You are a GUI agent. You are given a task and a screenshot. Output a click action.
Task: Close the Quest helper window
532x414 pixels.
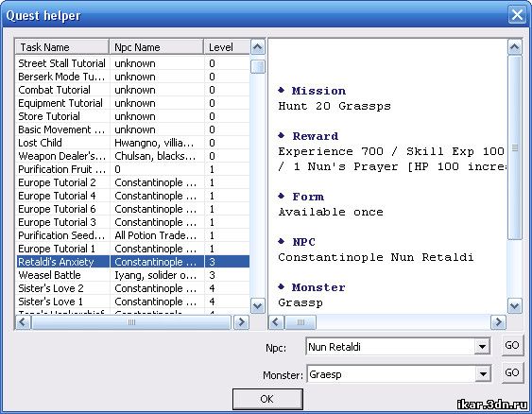tap(517, 15)
